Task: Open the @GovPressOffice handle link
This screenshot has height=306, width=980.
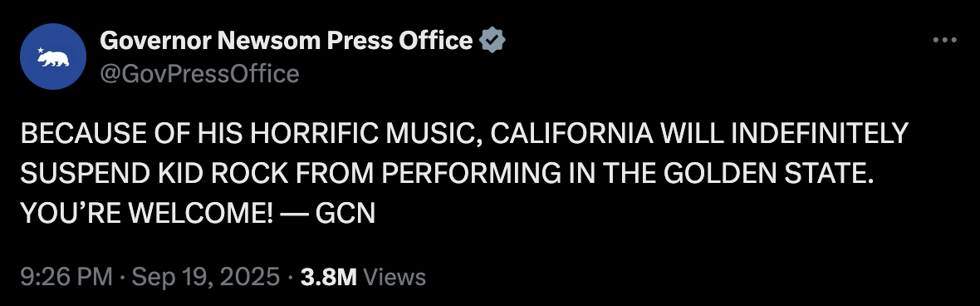Action: [199, 74]
